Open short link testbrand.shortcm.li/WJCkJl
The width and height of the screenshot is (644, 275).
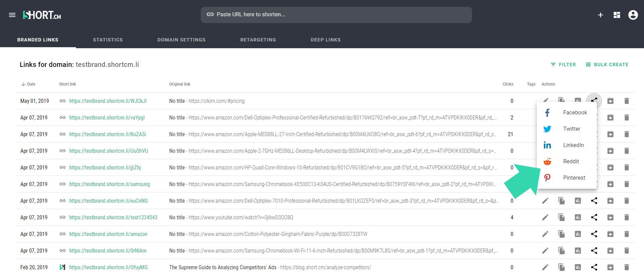(x=108, y=101)
